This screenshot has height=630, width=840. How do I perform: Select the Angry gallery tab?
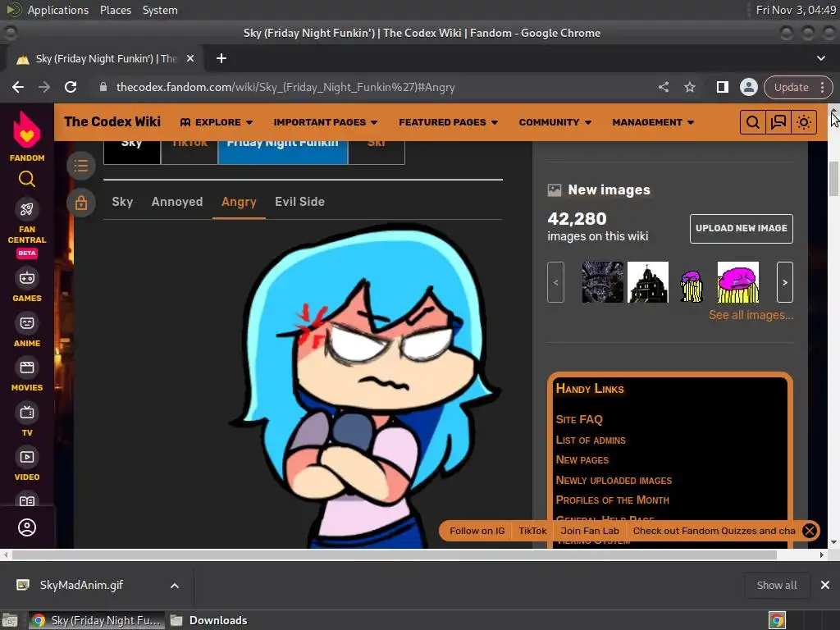coord(239,202)
